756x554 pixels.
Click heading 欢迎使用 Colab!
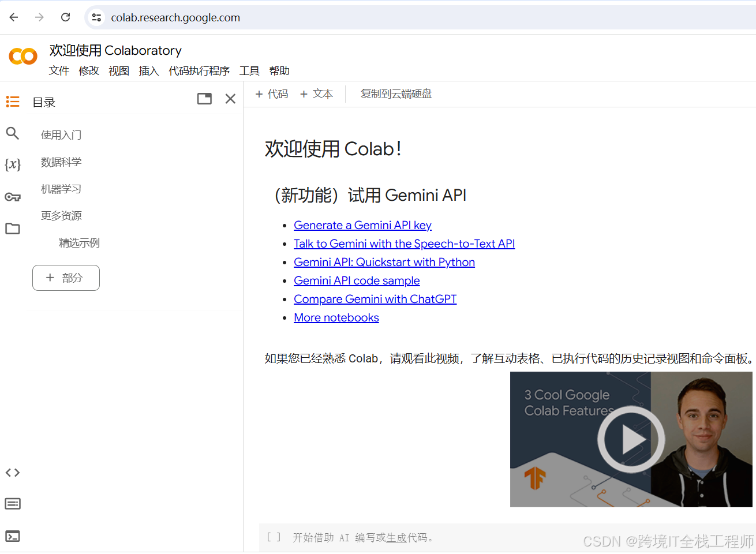pos(333,149)
